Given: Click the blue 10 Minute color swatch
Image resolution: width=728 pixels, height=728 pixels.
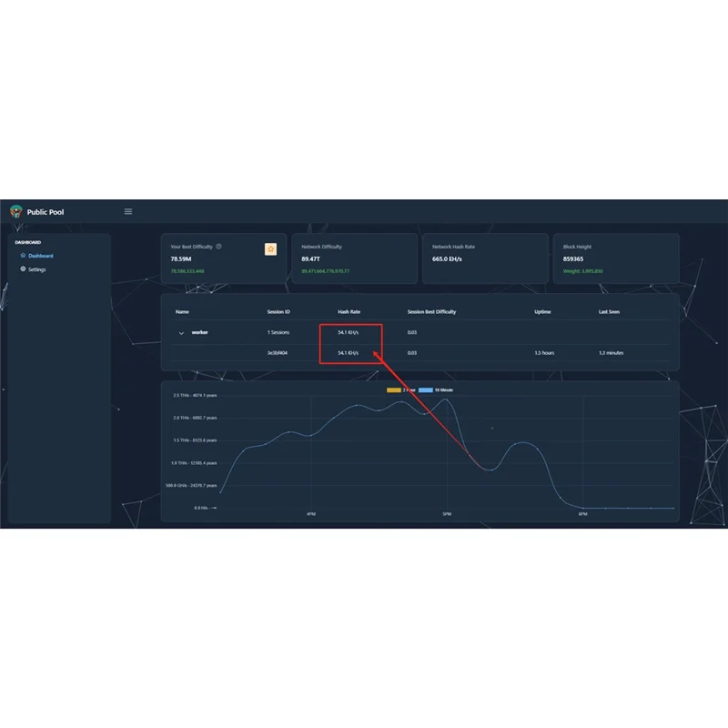Looking at the screenshot, I should pos(425,390).
